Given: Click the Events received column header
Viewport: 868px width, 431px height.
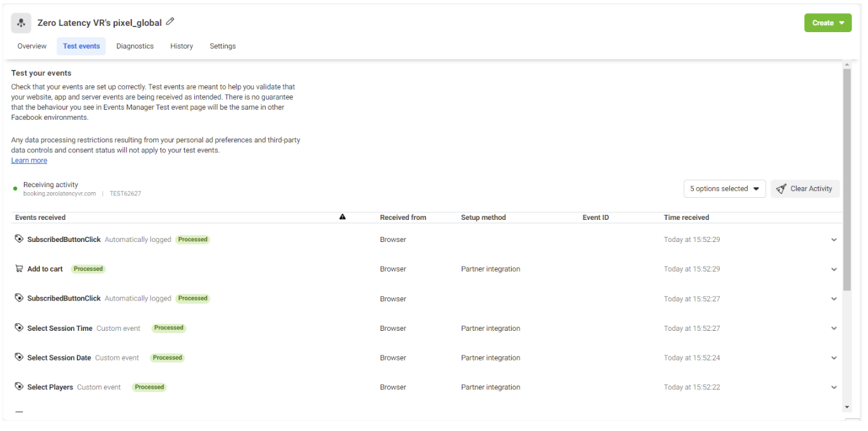Looking at the screenshot, I should point(40,217).
